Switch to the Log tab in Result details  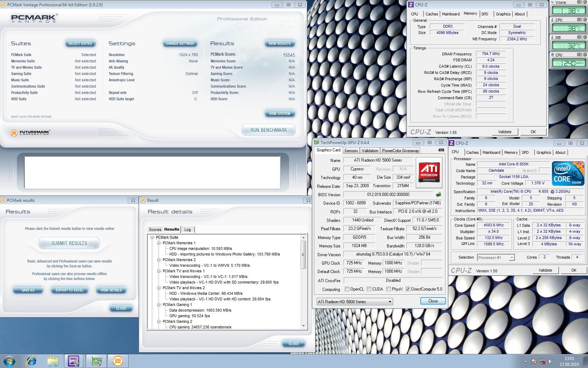coord(188,230)
